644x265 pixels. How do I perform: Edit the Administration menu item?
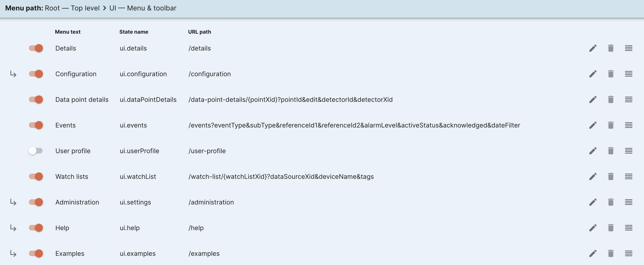click(593, 202)
